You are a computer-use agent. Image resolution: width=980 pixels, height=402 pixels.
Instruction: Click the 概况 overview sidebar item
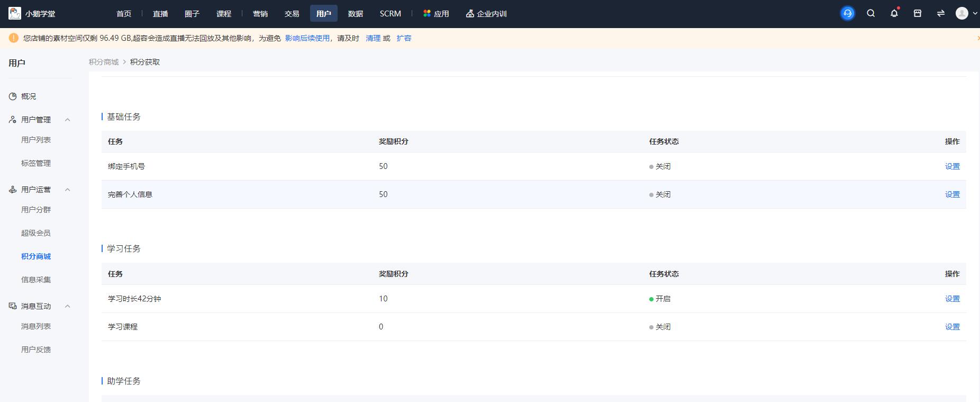click(29, 96)
